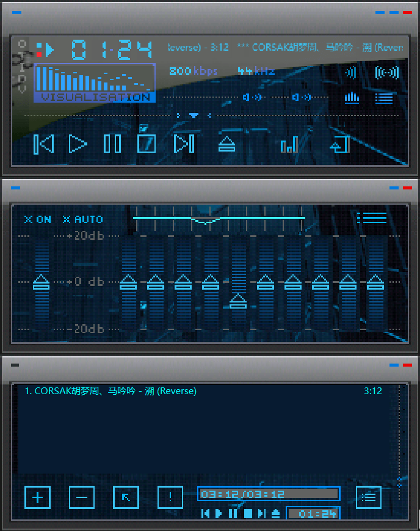420x531 pixels.
Task: Toggle equalizer AUTO mode
Action: click(83, 219)
